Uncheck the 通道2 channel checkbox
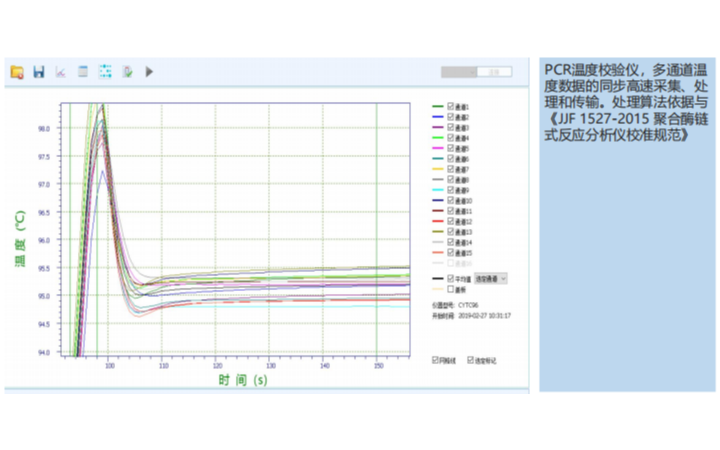This screenshot has height=450, width=720. pos(450,117)
